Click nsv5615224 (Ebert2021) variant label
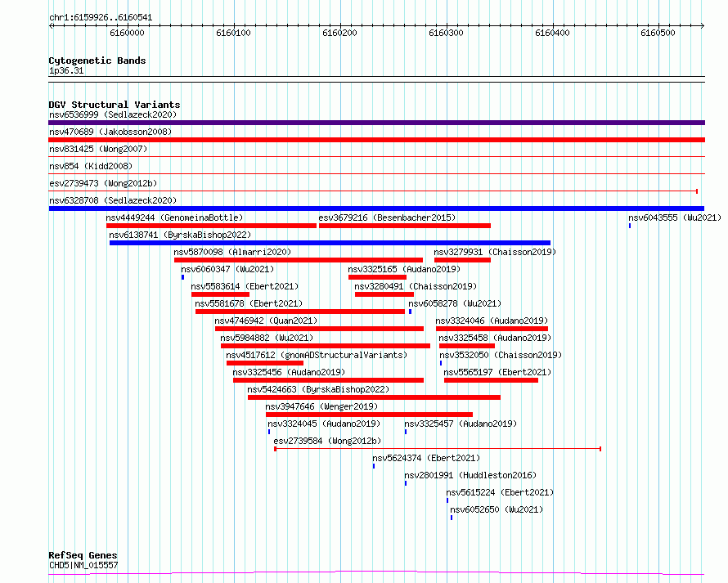Image resolution: width=728 pixels, height=583 pixels. tap(500, 492)
